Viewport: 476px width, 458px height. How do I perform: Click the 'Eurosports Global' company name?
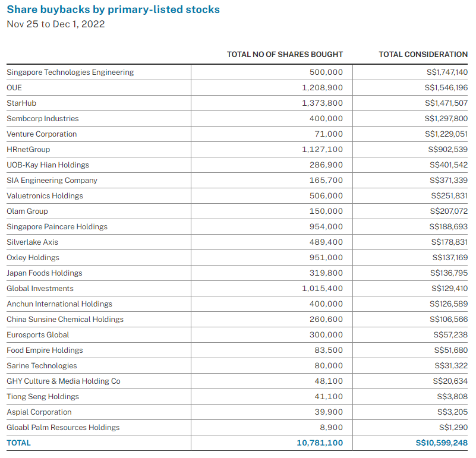(37, 335)
